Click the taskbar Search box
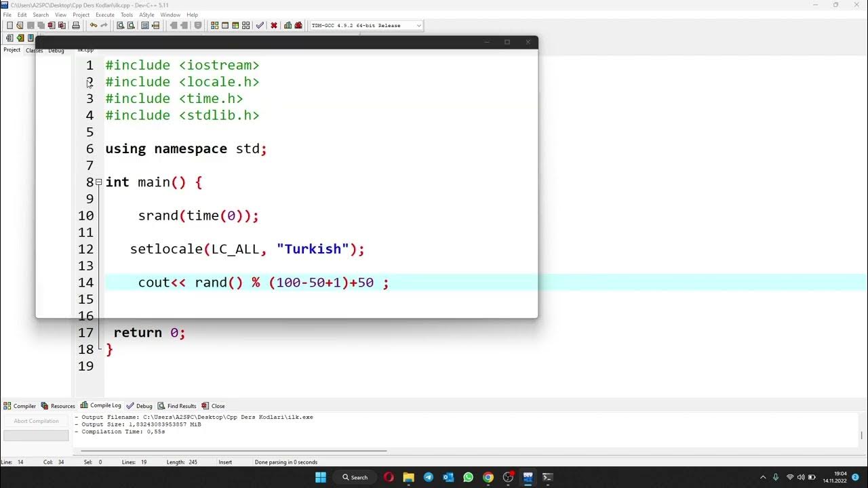Image resolution: width=868 pixels, height=488 pixels. [x=355, y=477]
